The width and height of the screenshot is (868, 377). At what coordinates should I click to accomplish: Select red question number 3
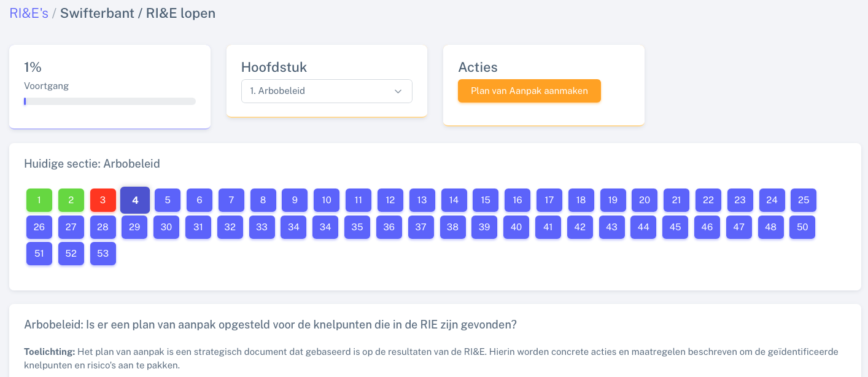click(x=103, y=200)
